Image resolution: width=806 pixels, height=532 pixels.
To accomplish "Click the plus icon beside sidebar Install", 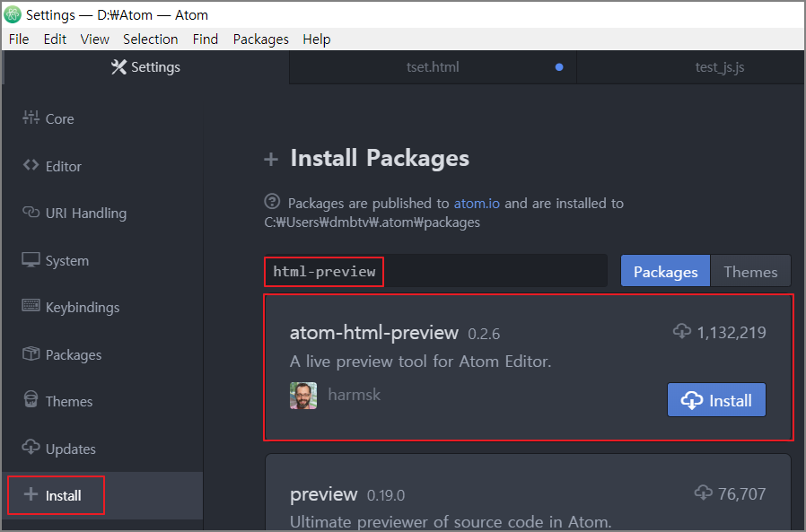I will 31,494.
